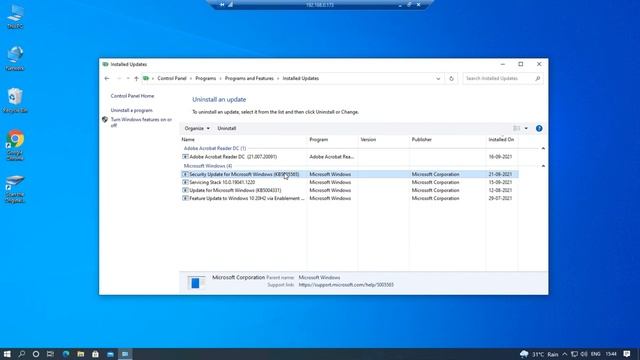Select Feature Update to Windows 10 20H2 row
The image size is (640, 360).
[349, 198]
